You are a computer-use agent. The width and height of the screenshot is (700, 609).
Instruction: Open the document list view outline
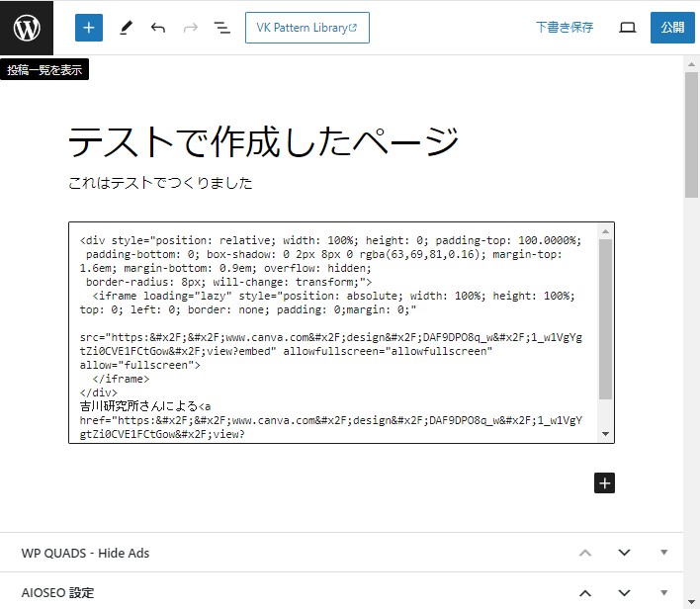[x=222, y=28]
